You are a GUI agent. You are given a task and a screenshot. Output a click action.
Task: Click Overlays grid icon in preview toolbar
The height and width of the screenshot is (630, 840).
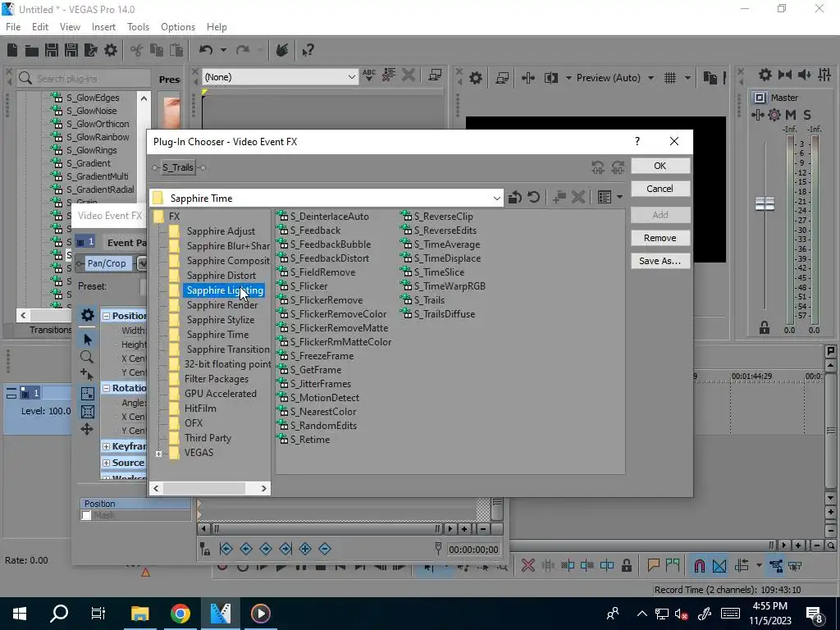[670, 78]
